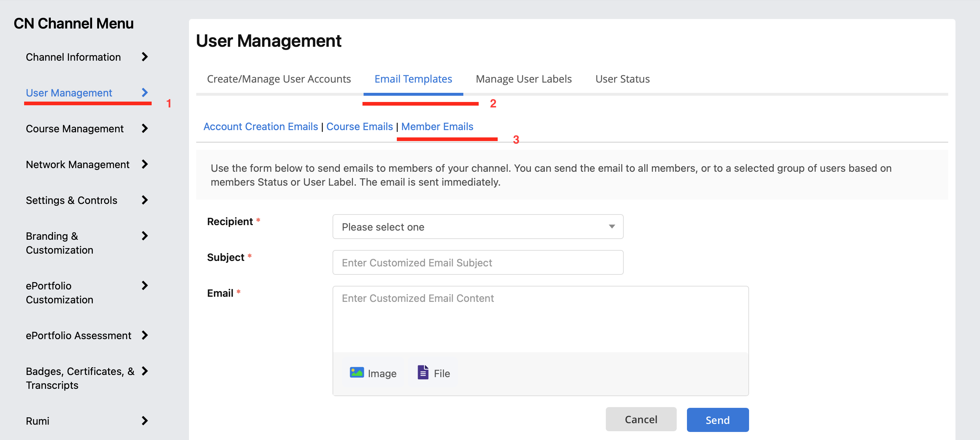Open Branding & Customization menu item

point(59,243)
